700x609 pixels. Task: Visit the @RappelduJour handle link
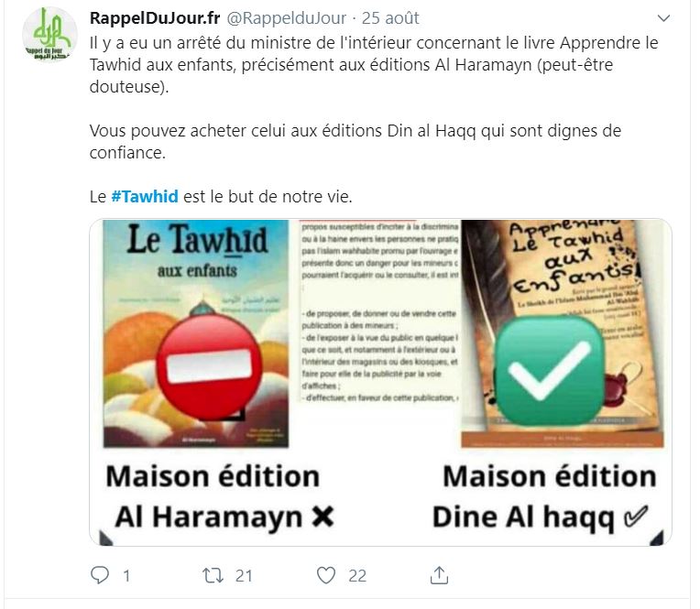[x=287, y=18]
